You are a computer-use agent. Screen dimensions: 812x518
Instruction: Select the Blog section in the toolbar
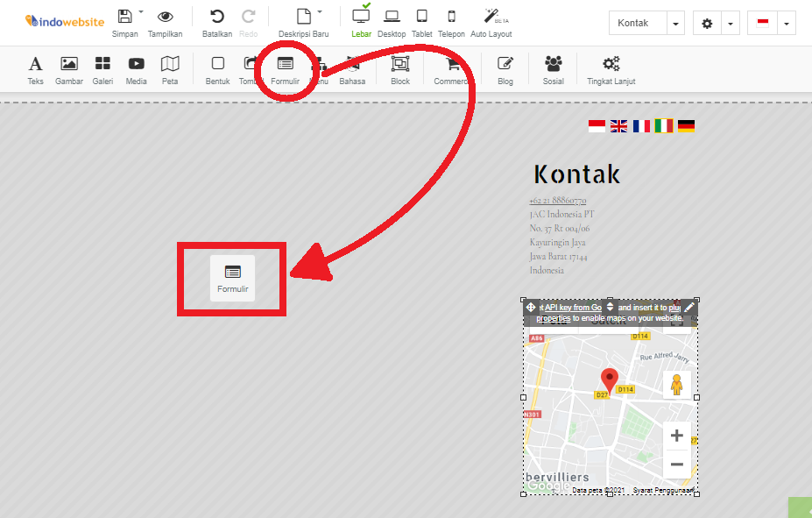tap(505, 68)
